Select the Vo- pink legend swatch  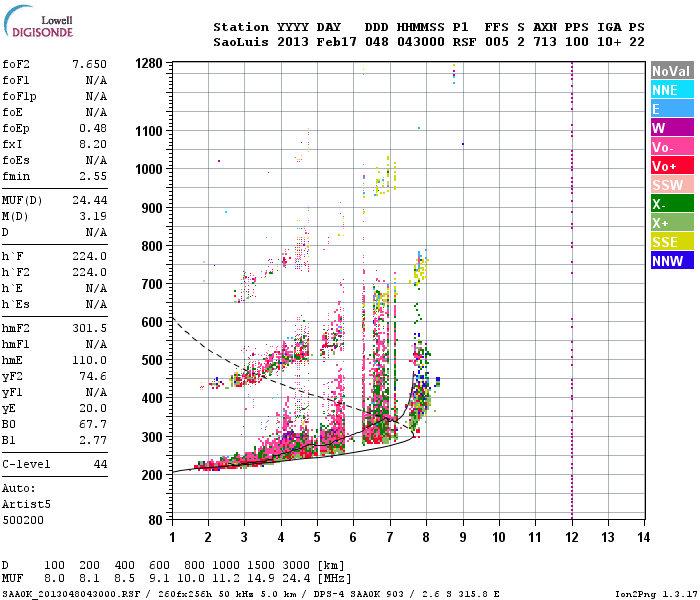672,147
